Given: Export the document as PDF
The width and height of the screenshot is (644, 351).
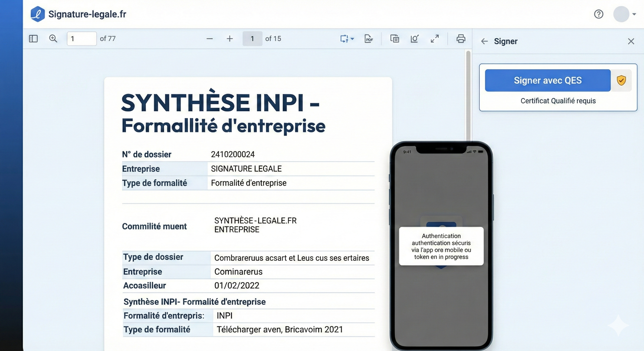Looking at the screenshot, I should pyautogui.click(x=368, y=39).
